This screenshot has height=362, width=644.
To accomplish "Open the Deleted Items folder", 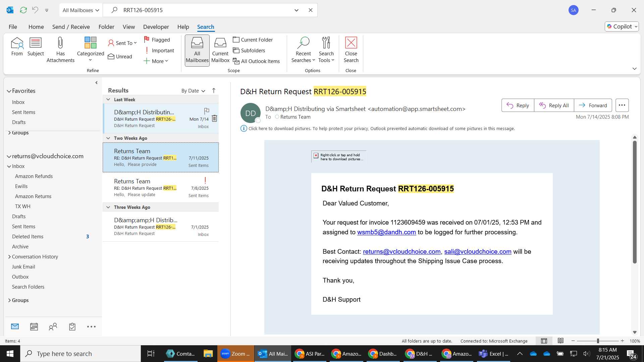I will click(28, 237).
